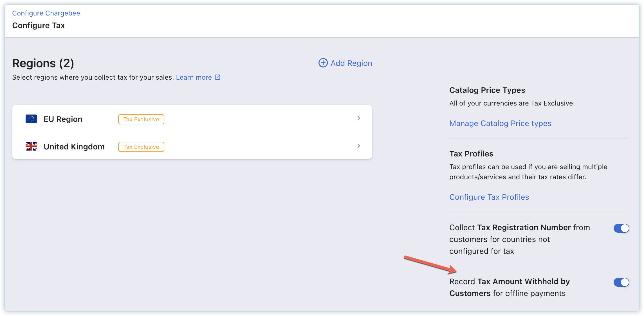Image resolution: width=644 pixels, height=316 pixels.
Task: Click the Regions (2) heading
Action: click(43, 63)
